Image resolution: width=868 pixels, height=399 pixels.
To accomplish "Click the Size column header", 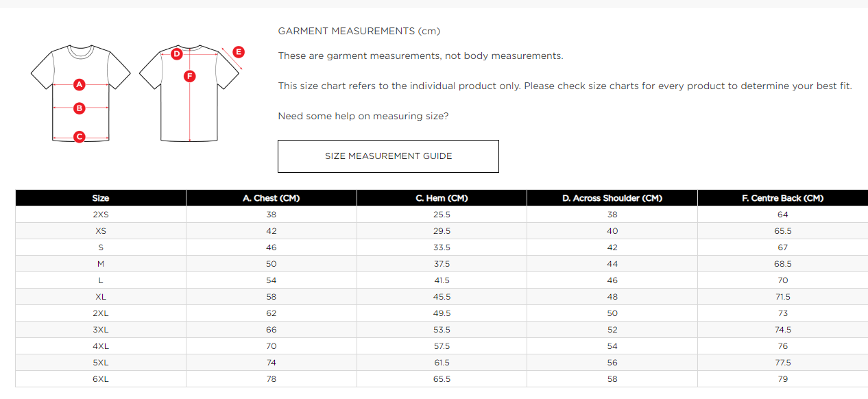I will pyautogui.click(x=101, y=198).
